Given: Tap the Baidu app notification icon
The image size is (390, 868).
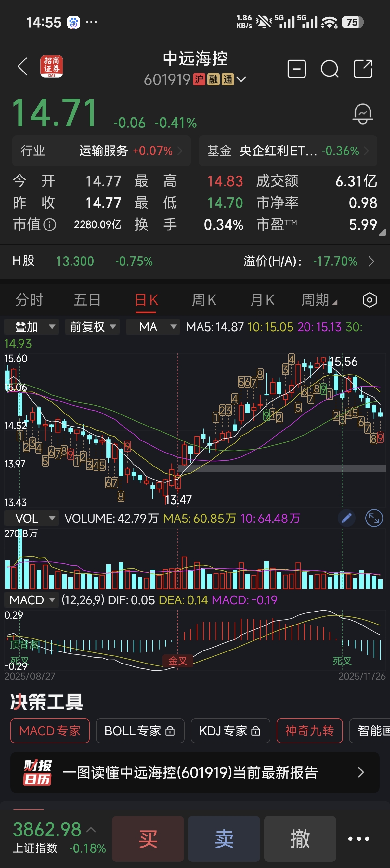Looking at the screenshot, I should coord(73,22).
